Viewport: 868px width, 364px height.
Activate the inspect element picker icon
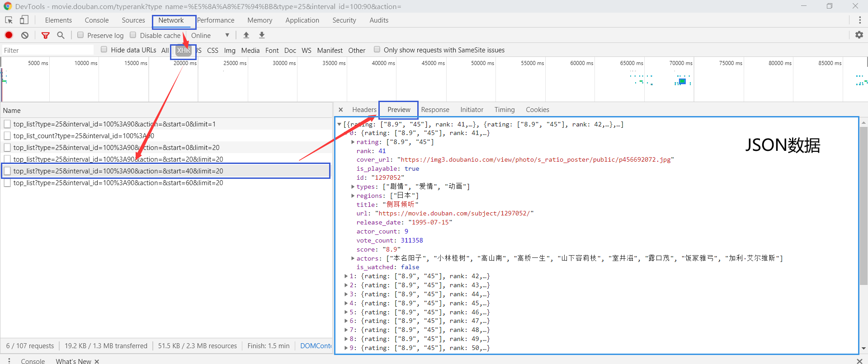click(9, 20)
